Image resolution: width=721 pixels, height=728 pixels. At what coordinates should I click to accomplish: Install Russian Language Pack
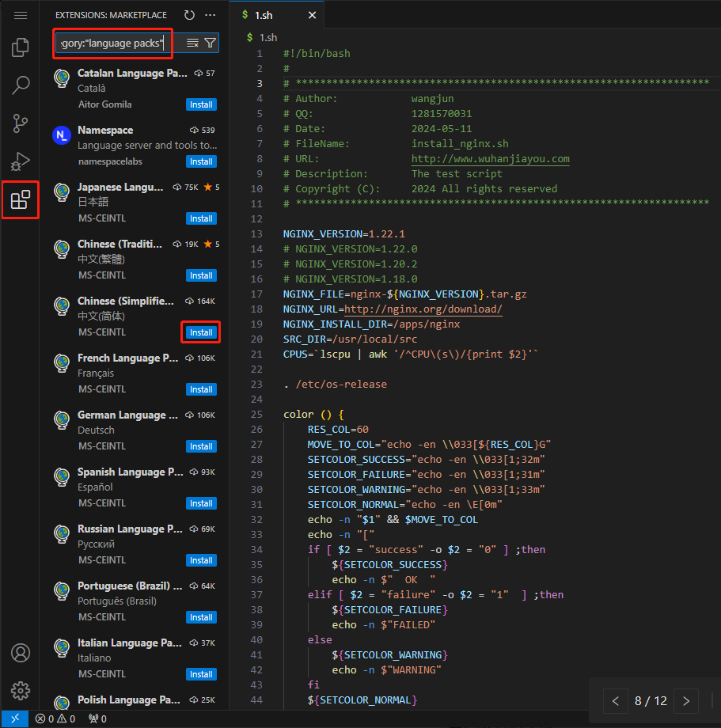click(x=201, y=560)
